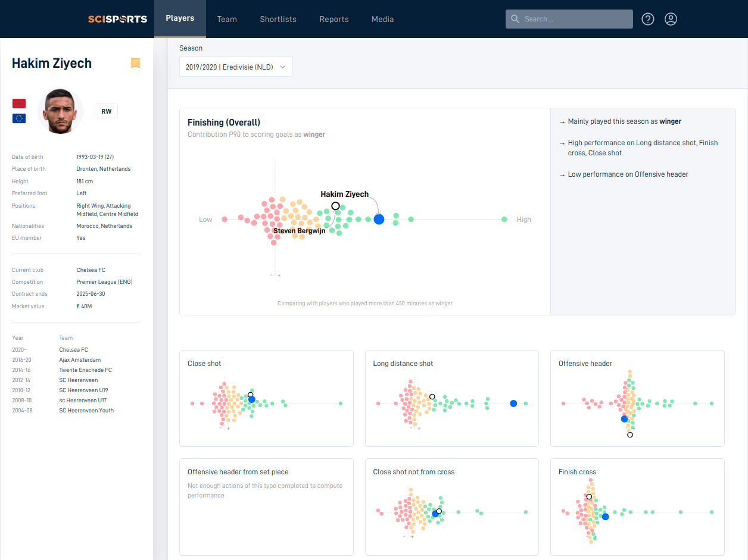Click the Chelsea FC current club value
The image size is (748, 560).
[x=91, y=270]
